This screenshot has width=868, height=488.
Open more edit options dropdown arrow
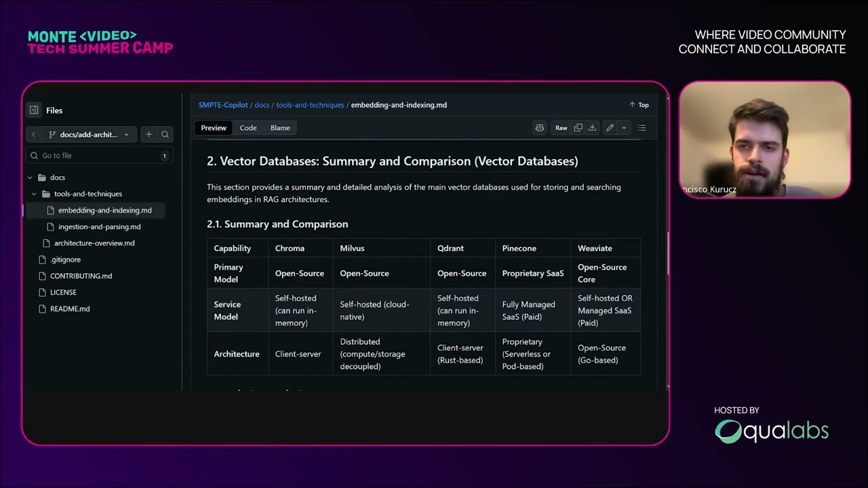[624, 127]
